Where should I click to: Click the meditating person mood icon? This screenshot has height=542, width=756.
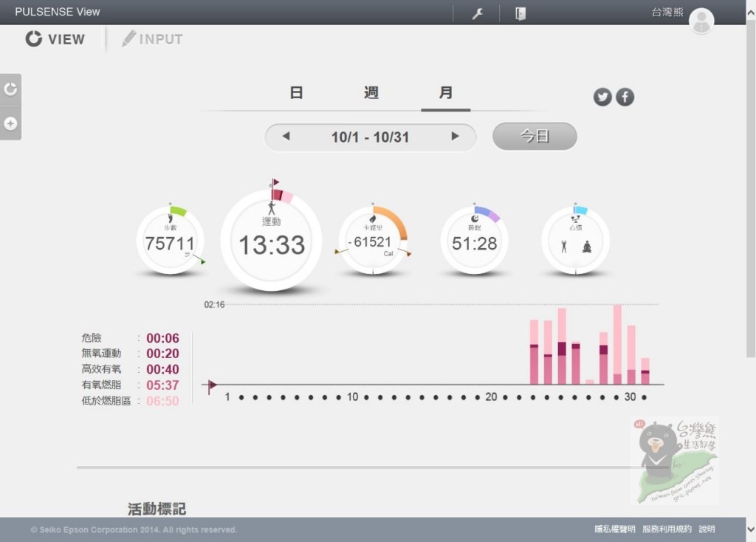click(x=587, y=247)
